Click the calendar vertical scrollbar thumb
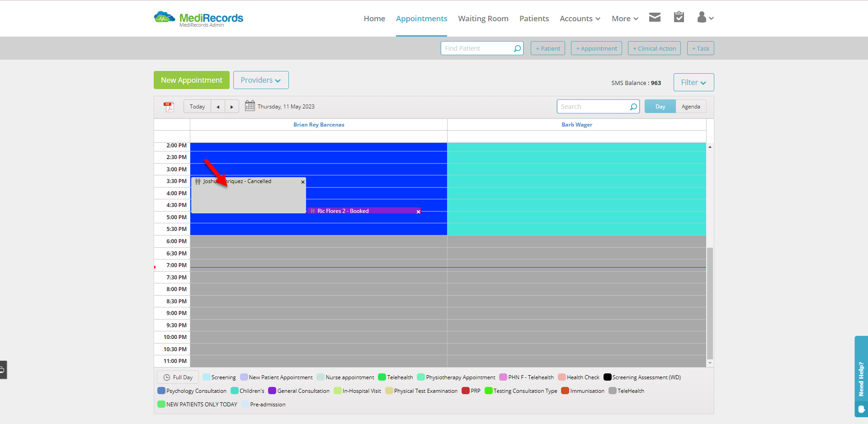 click(710, 303)
